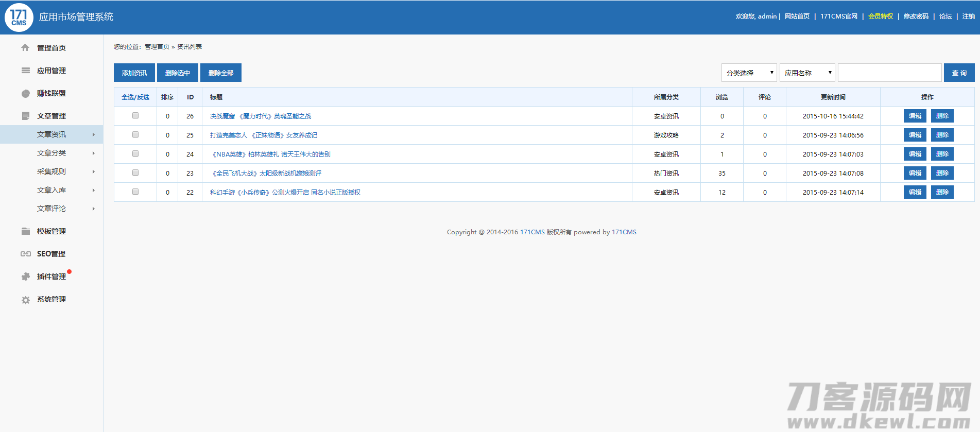
Task: Click the link icon beside SEO管理
Action: [x=25, y=254]
